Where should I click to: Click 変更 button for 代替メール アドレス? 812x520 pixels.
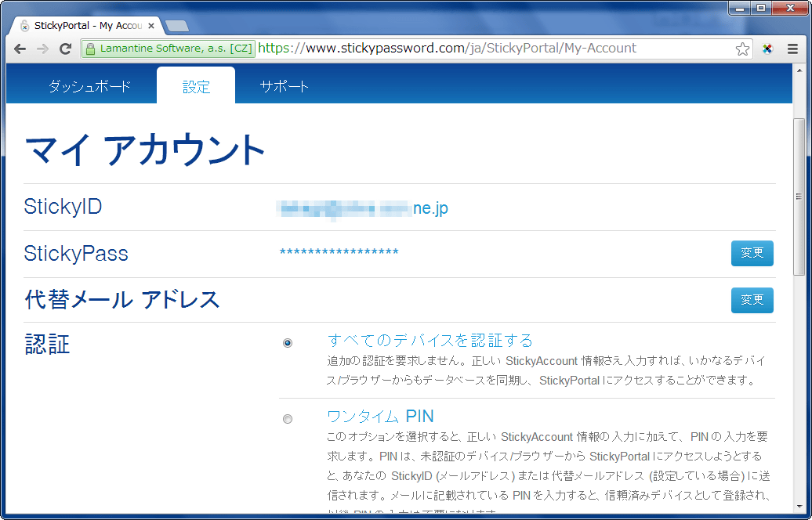click(x=752, y=300)
